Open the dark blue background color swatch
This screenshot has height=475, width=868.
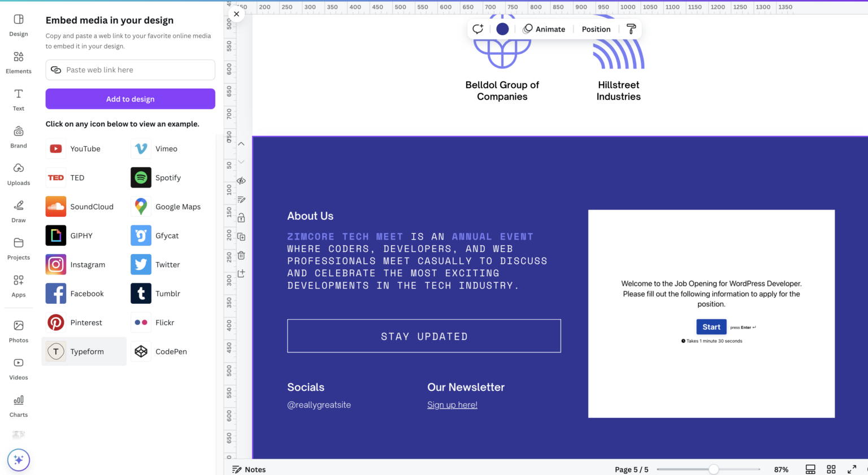point(502,29)
